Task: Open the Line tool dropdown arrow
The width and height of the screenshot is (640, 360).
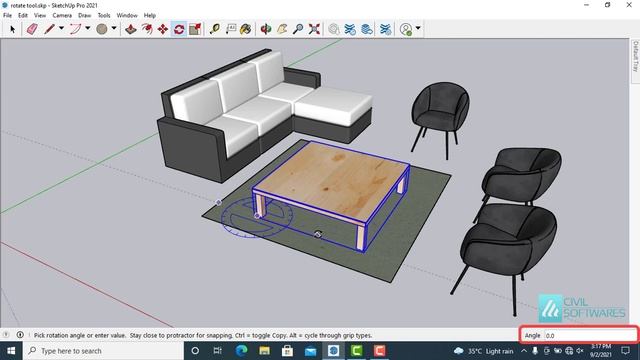Action: [62, 28]
